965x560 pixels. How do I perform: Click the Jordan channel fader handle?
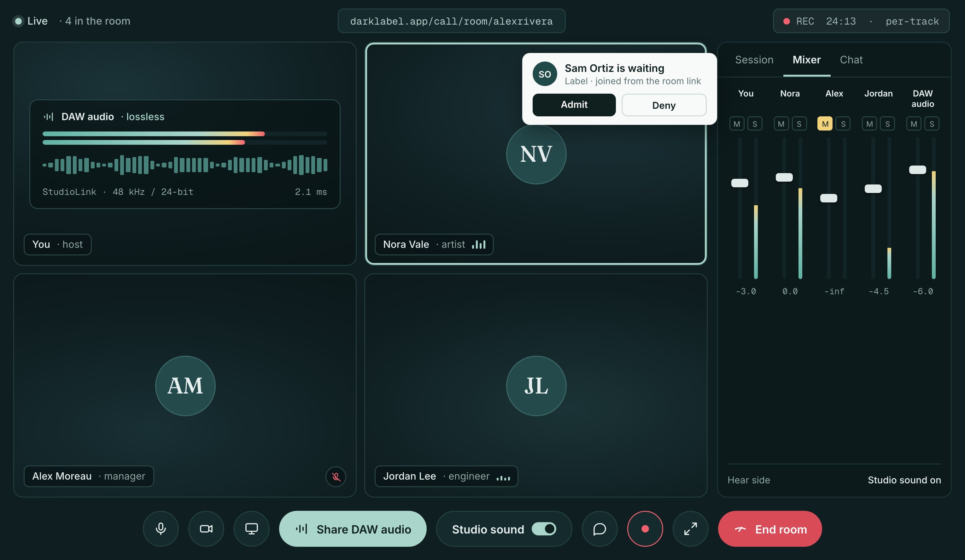coord(873,189)
